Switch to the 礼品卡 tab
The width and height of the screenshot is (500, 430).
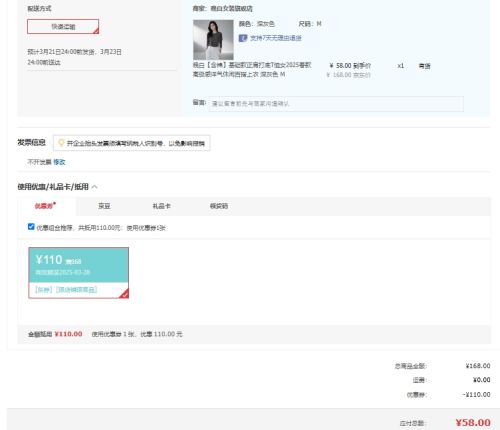[162, 206]
